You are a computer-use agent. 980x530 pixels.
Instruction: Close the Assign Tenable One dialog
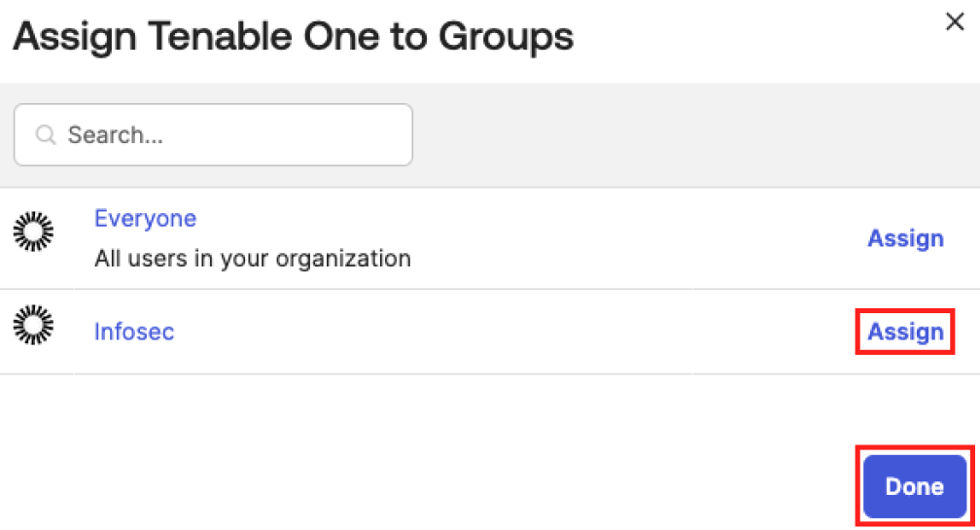[955, 22]
